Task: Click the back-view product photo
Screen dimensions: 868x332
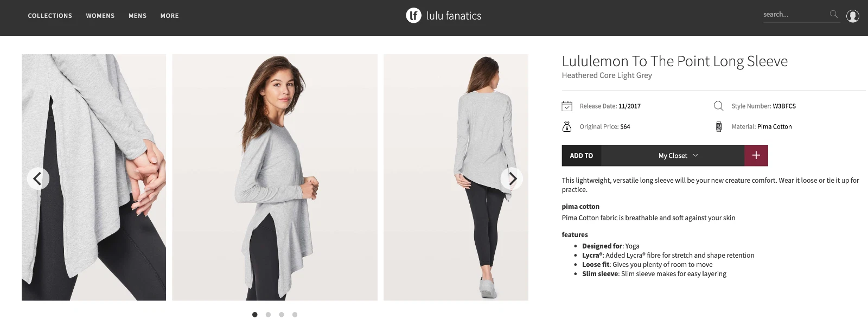Action: (x=456, y=177)
